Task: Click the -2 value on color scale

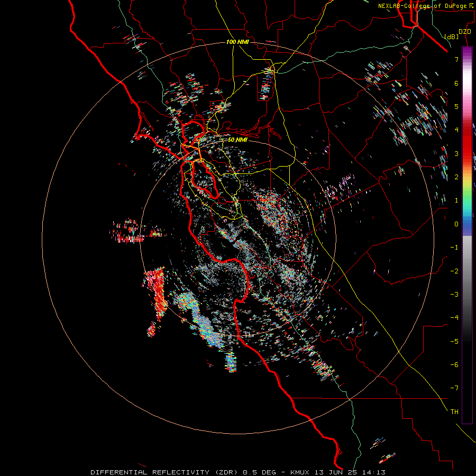Action: coord(454,271)
